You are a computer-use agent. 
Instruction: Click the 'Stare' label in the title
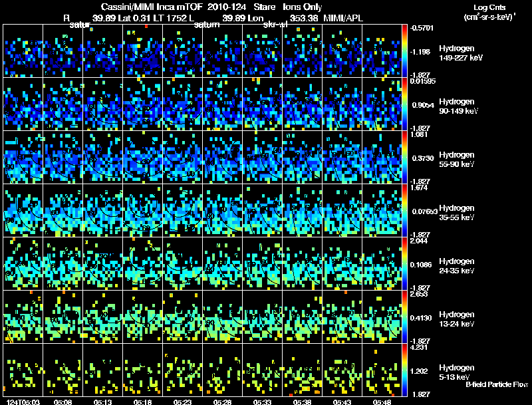point(264,7)
